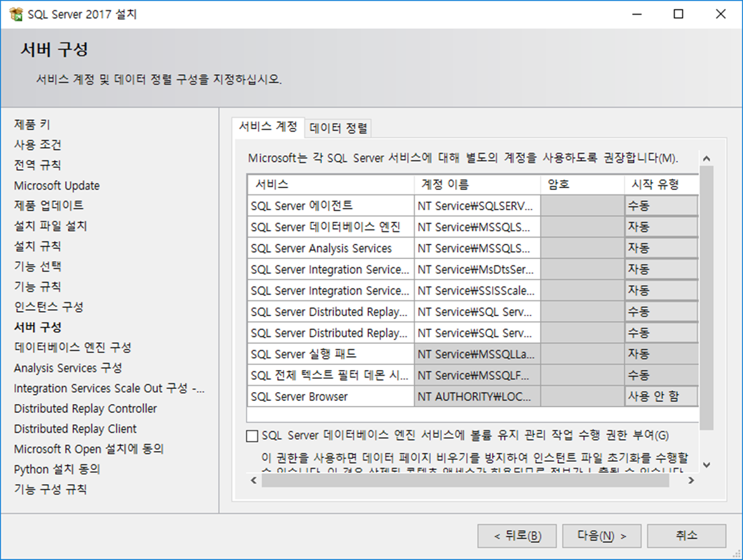Image resolution: width=743 pixels, height=560 pixels.
Task: Click Analysis Services 구성 step in sidebar
Action: (x=68, y=368)
